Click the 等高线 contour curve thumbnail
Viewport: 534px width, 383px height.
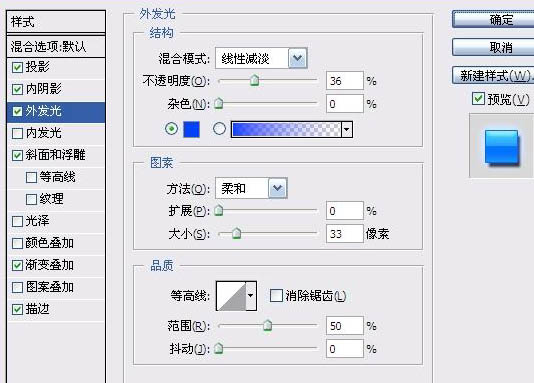click(231, 296)
